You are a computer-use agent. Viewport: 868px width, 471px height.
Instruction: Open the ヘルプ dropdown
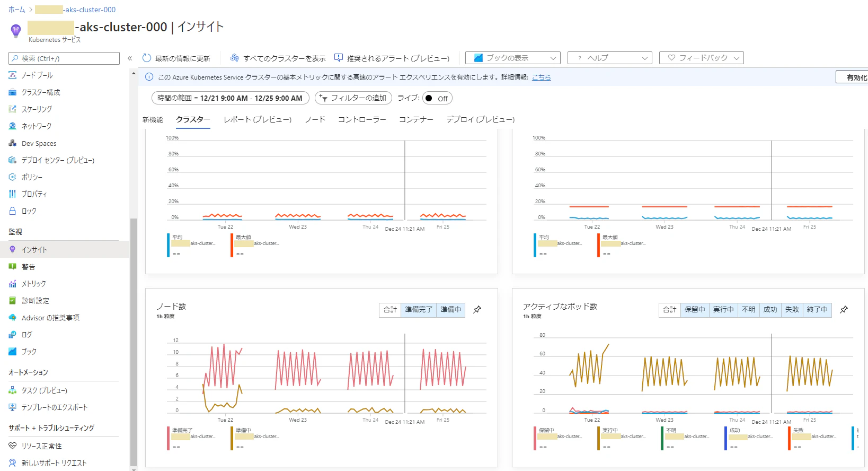point(609,58)
